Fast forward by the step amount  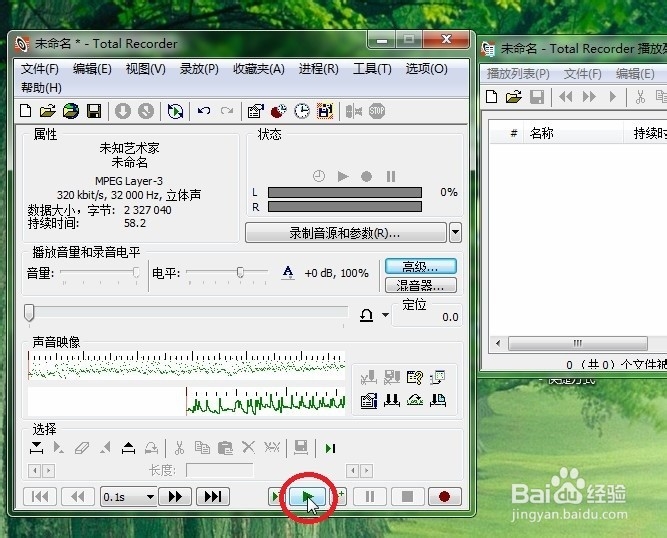[175, 496]
